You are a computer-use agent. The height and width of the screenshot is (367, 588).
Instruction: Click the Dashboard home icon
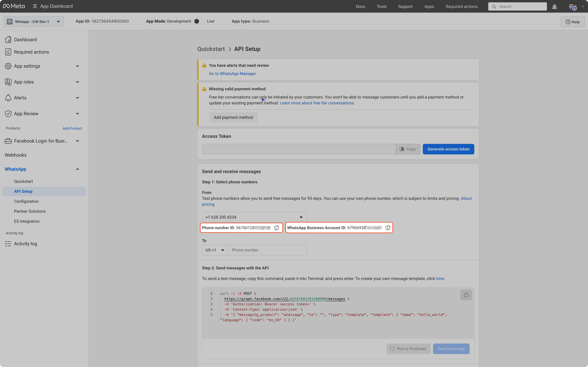(x=8, y=40)
